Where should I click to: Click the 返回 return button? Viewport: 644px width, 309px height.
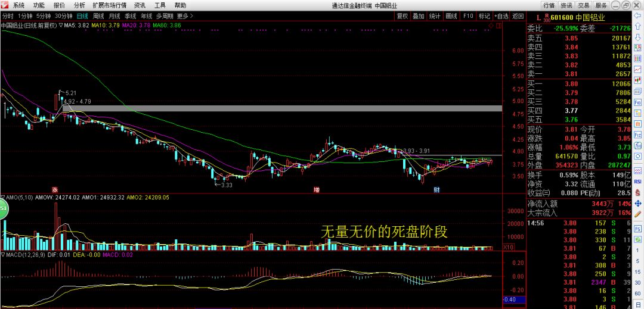pyautogui.click(x=518, y=16)
